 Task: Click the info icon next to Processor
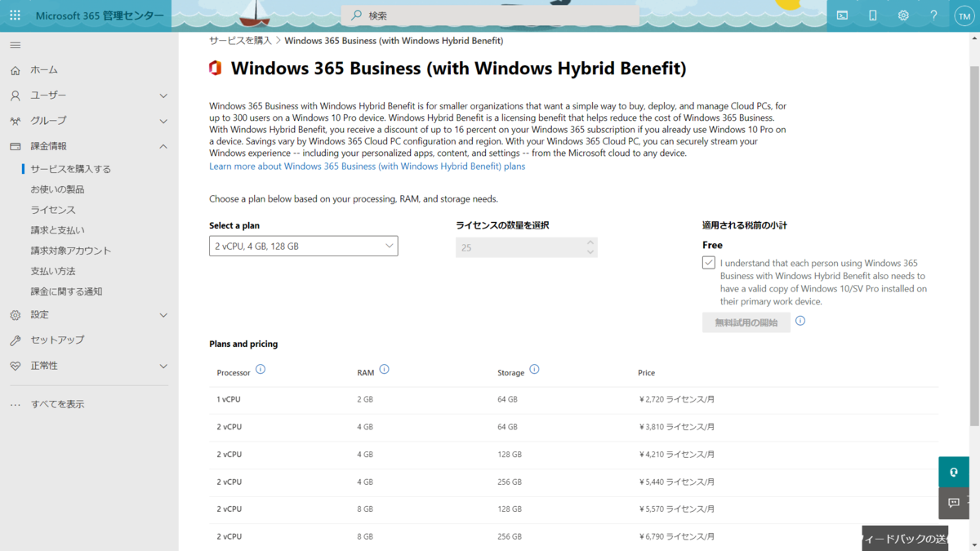261,369
